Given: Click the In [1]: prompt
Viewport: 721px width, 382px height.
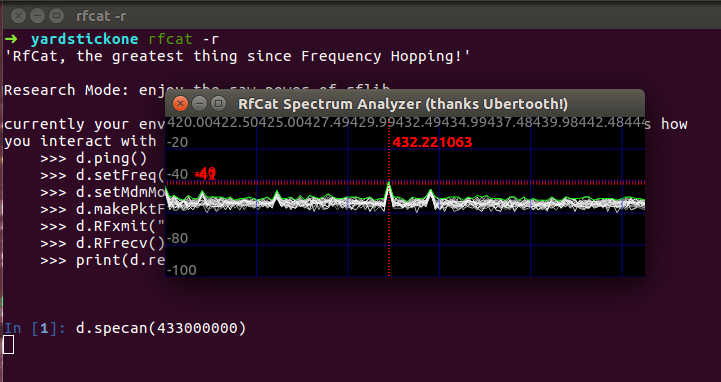Looking at the screenshot, I should pos(35,328).
